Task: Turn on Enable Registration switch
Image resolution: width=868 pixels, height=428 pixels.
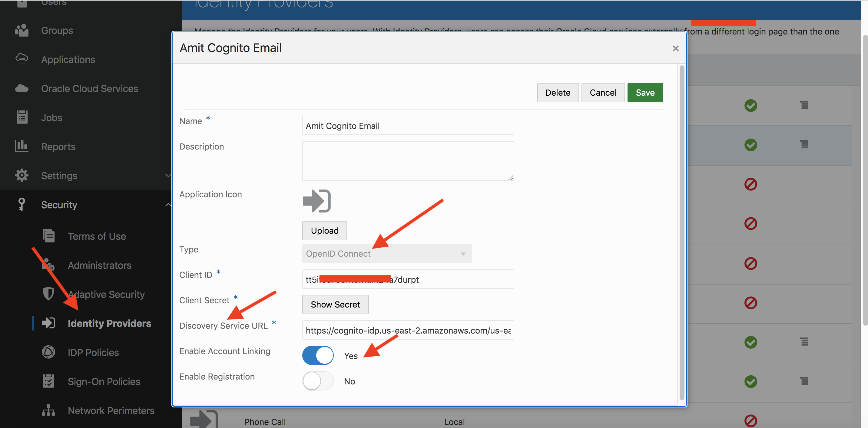Action: [x=318, y=381]
